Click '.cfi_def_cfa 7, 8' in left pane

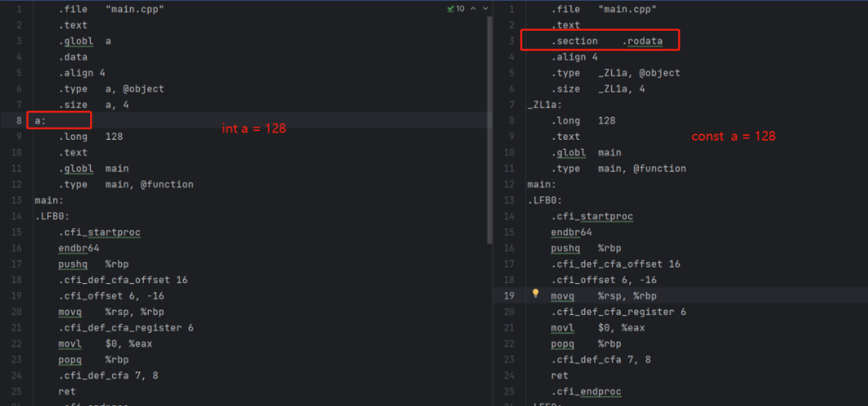108,375
